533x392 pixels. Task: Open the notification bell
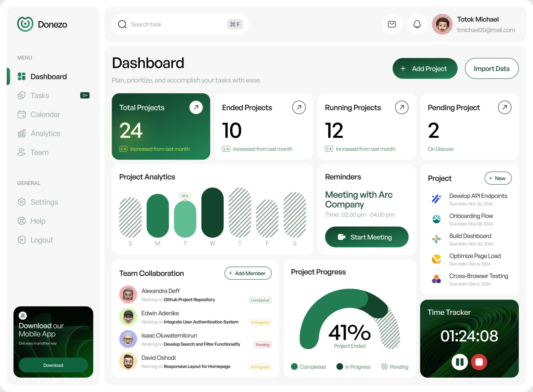coord(417,24)
